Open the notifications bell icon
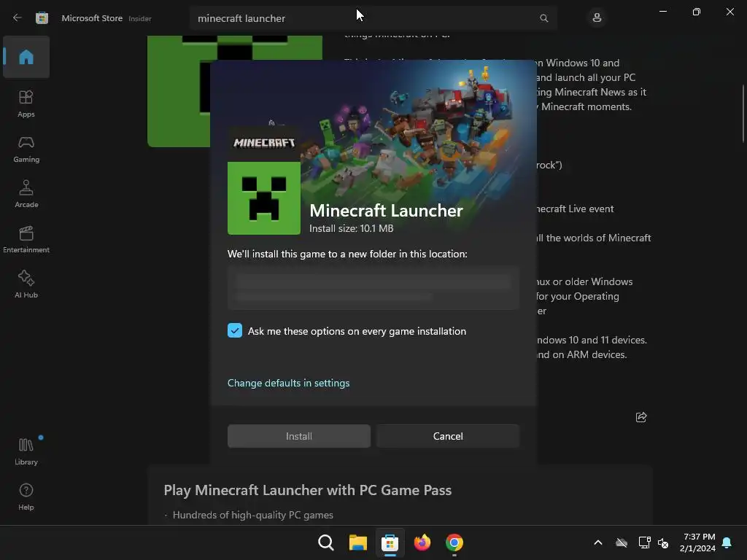The width and height of the screenshot is (747, 560). 727,542
